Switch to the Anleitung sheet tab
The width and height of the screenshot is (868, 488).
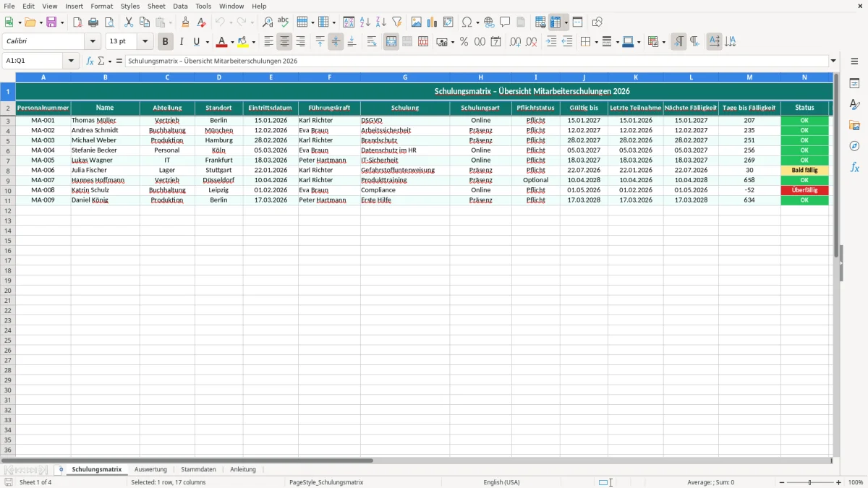pos(243,469)
